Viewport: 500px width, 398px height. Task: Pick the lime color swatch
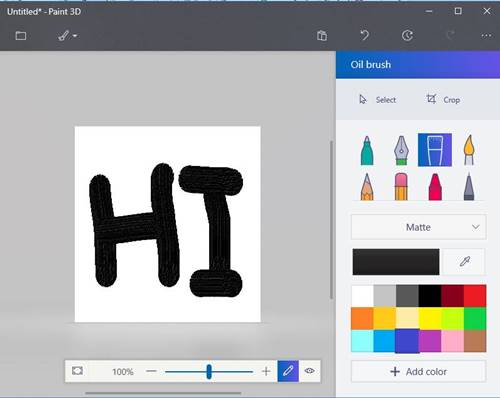(x=452, y=318)
